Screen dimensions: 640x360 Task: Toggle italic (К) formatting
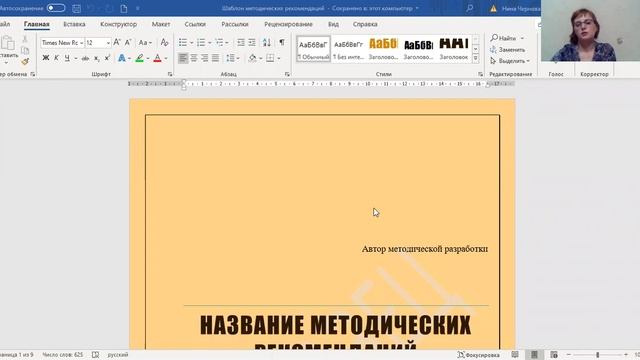tap(56, 58)
